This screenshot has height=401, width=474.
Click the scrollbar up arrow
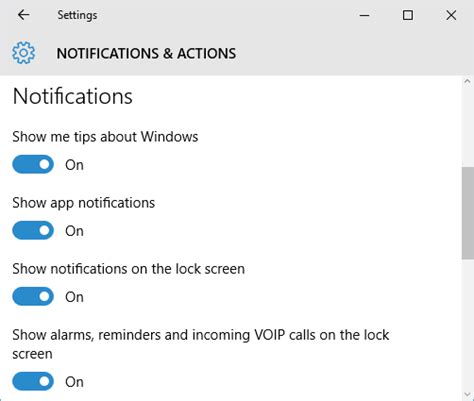pos(467,81)
